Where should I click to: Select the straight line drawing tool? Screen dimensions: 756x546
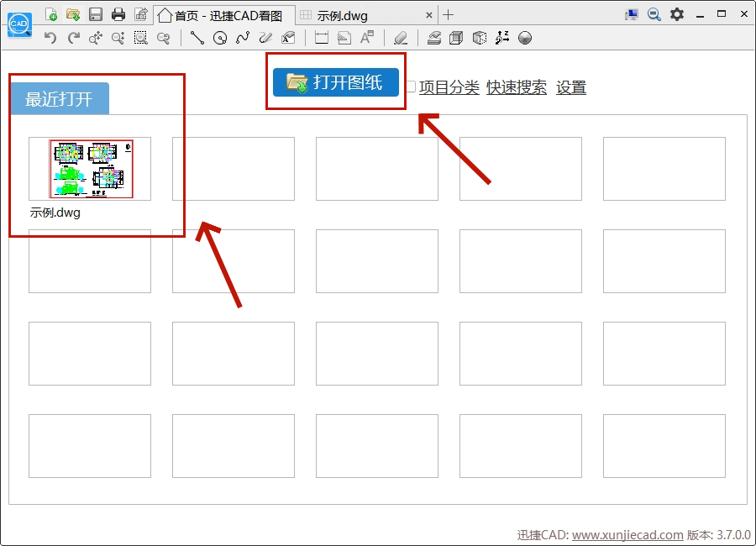click(197, 38)
